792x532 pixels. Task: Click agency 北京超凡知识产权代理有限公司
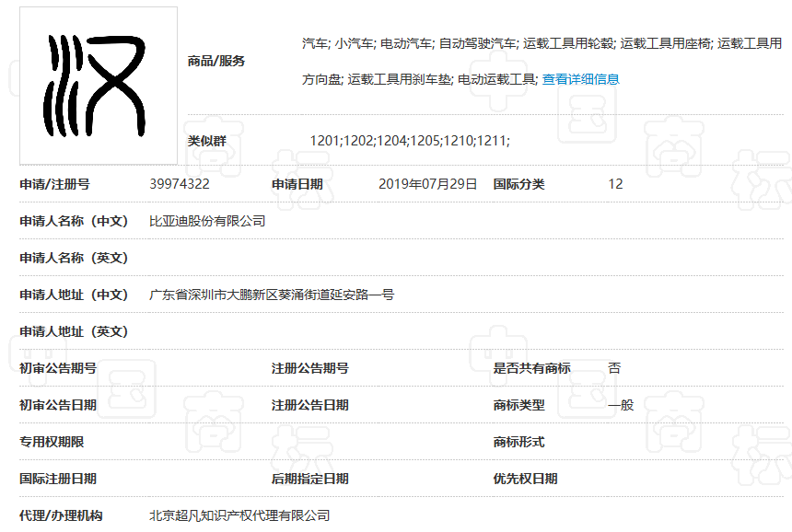pyautogui.click(x=239, y=515)
